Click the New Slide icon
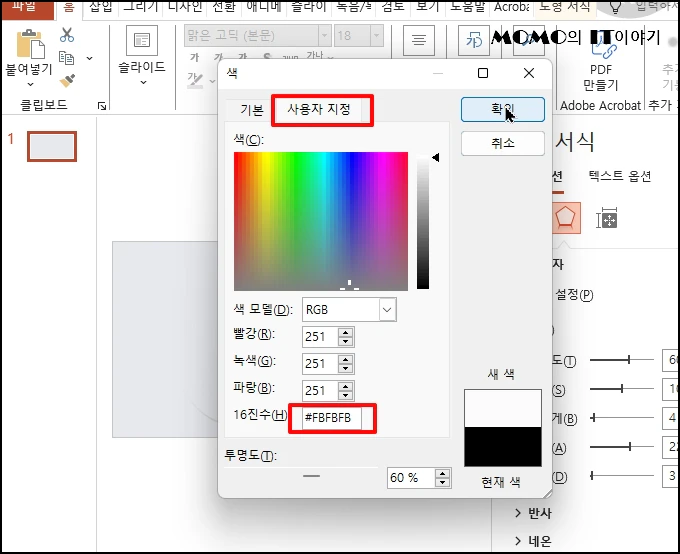The width and height of the screenshot is (680, 554). 142,40
